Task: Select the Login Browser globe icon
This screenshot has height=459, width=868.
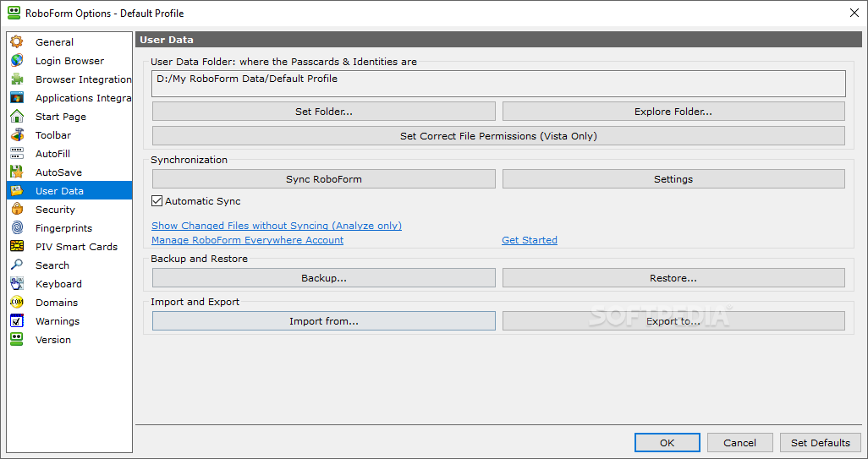Action: (17, 60)
